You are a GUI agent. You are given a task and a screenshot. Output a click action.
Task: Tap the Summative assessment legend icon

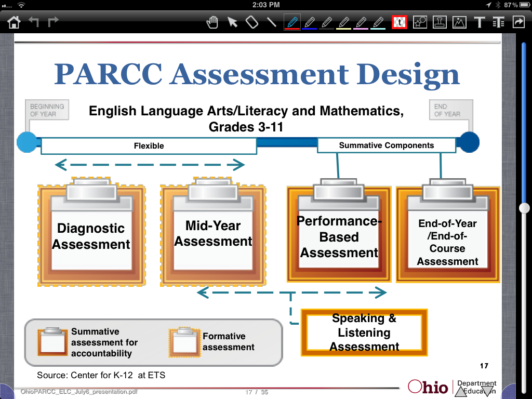[52, 341]
